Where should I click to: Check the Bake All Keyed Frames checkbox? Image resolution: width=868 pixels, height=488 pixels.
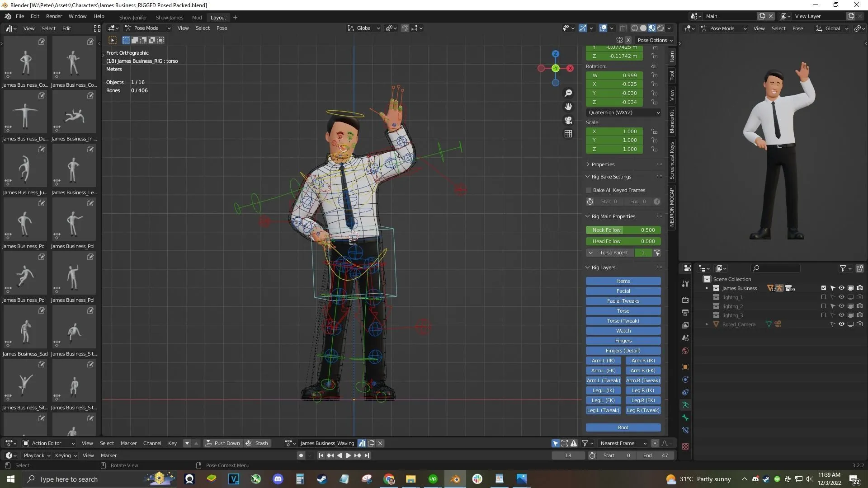coord(588,190)
